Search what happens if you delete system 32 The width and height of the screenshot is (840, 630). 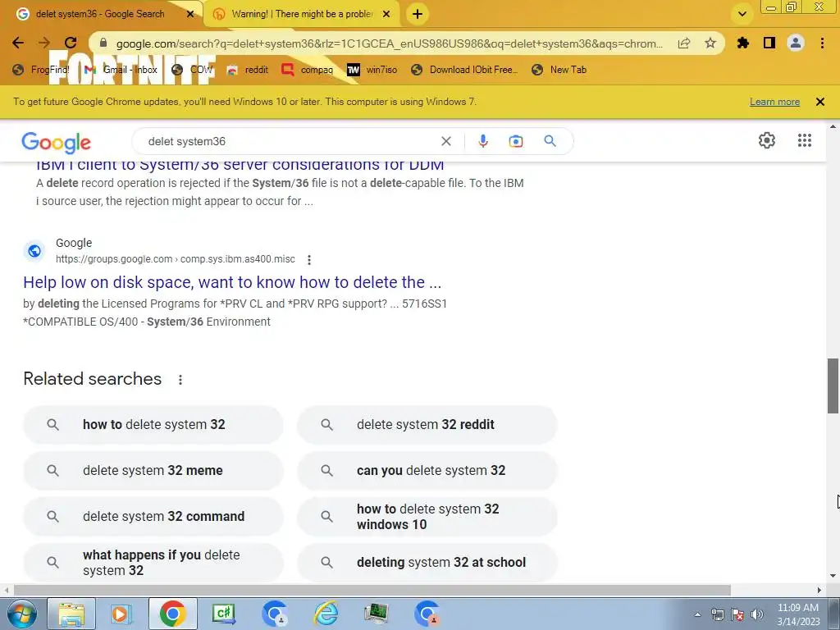[x=153, y=563]
